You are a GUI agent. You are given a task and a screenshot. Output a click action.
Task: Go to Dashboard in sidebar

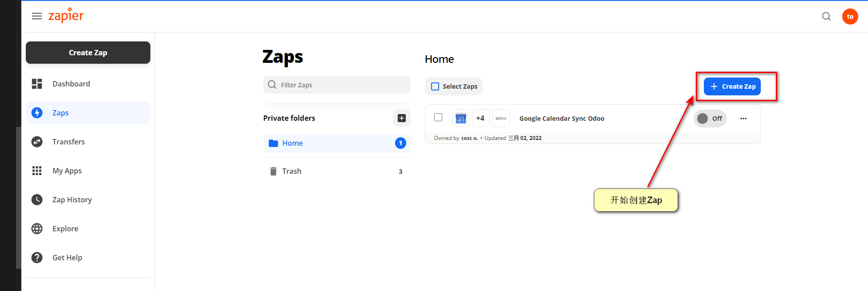coord(88,84)
